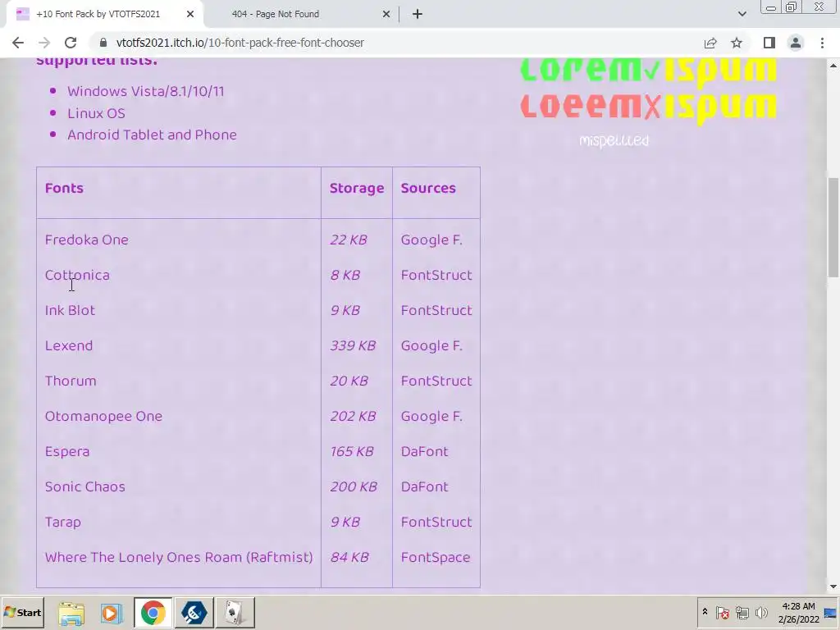Open the network tray icon
Image resolution: width=840 pixels, height=630 pixels.
pos(742,613)
